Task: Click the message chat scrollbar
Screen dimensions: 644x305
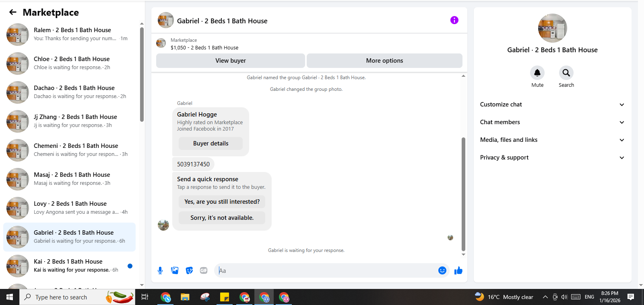Action: pyautogui.click(x=463, y=194)
